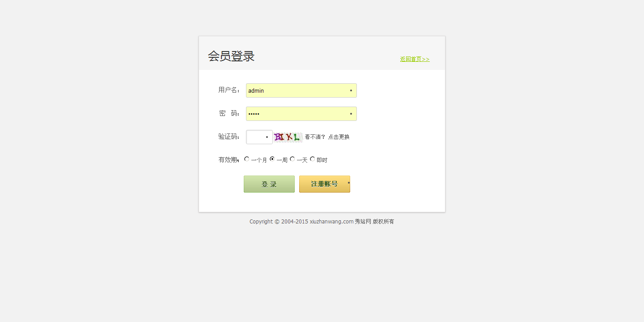Click the 秀站网 版权所有 footer text
This screenshot has width=644, height=322.
(374, 222)
